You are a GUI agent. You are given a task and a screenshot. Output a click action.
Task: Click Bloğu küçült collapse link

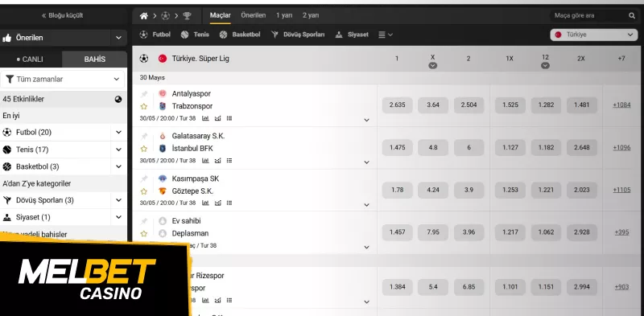63,15
